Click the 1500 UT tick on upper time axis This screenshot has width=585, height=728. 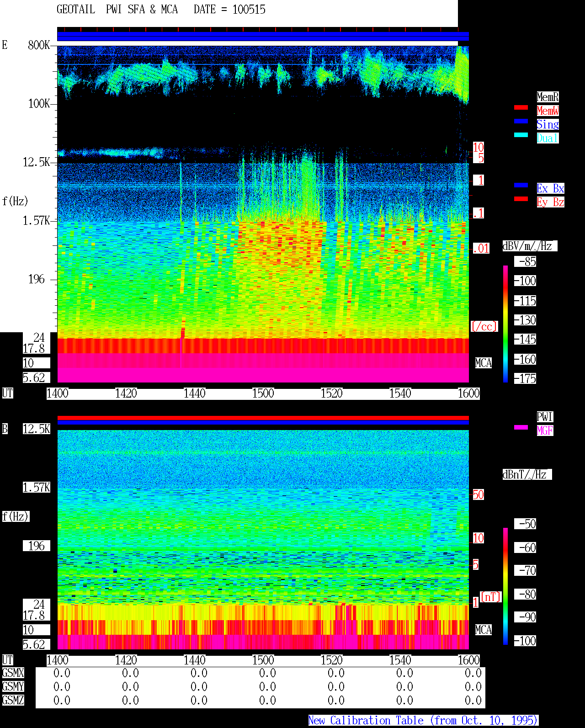pos(263,393)
